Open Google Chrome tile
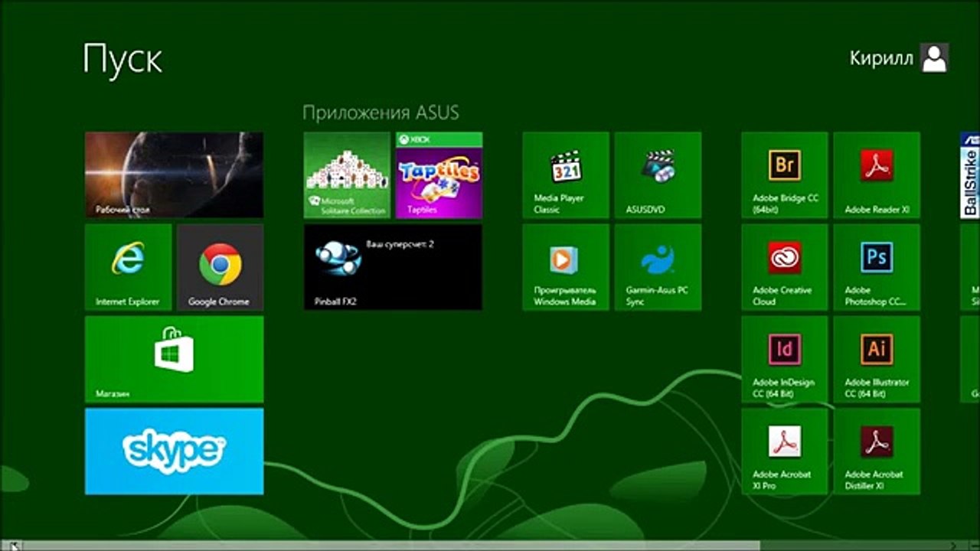This screenshot has width=980, height=551. (x=220, y=266)
